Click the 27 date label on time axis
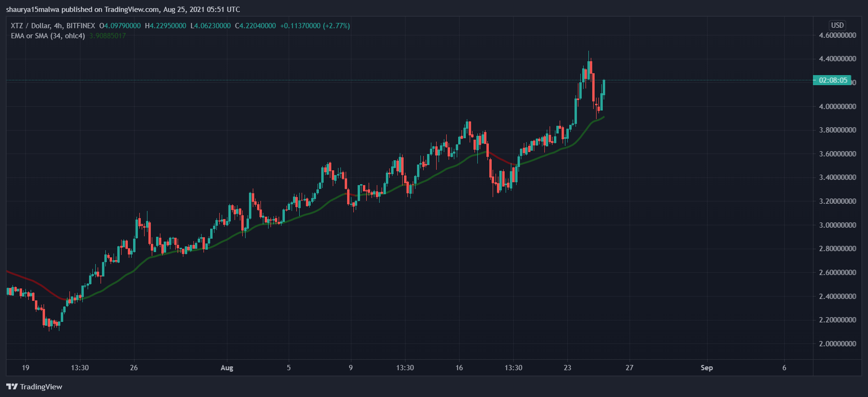 (630, 368)
